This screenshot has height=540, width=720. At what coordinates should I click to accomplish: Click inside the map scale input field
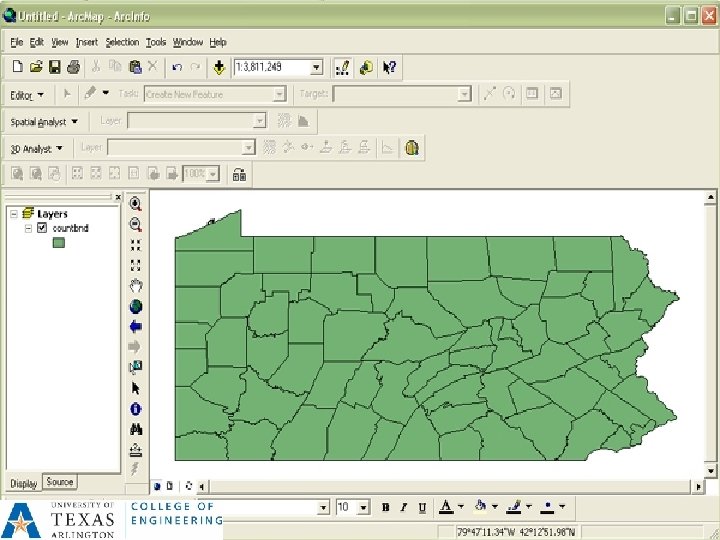point(272,68)
